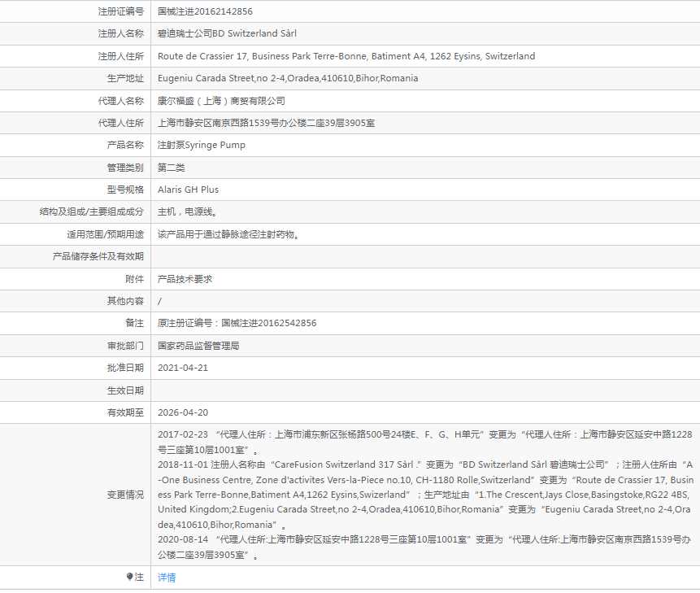Select registrant name 碧迪瑞士公司BD Switzerland Sàrl

point(227,33)
